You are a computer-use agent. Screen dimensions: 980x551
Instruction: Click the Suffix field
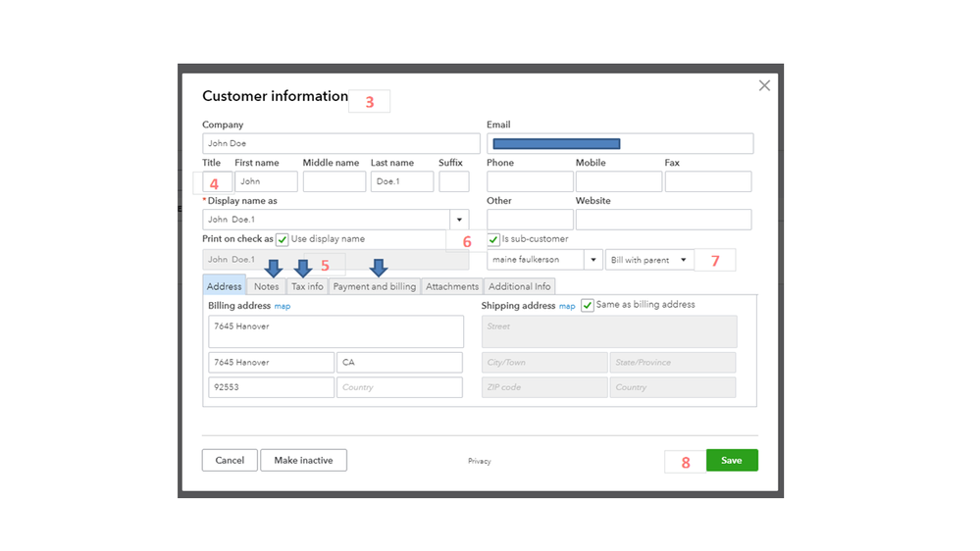pos(454,181)
